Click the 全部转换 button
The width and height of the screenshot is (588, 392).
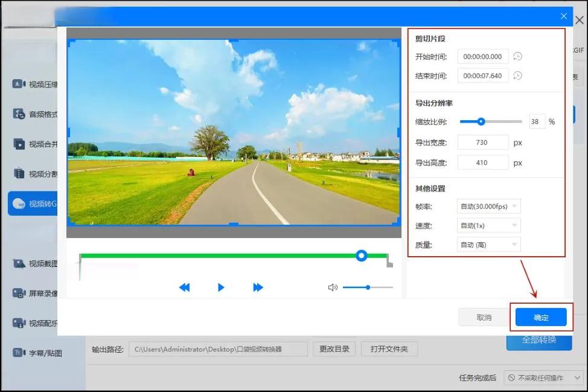click(539, 341)
